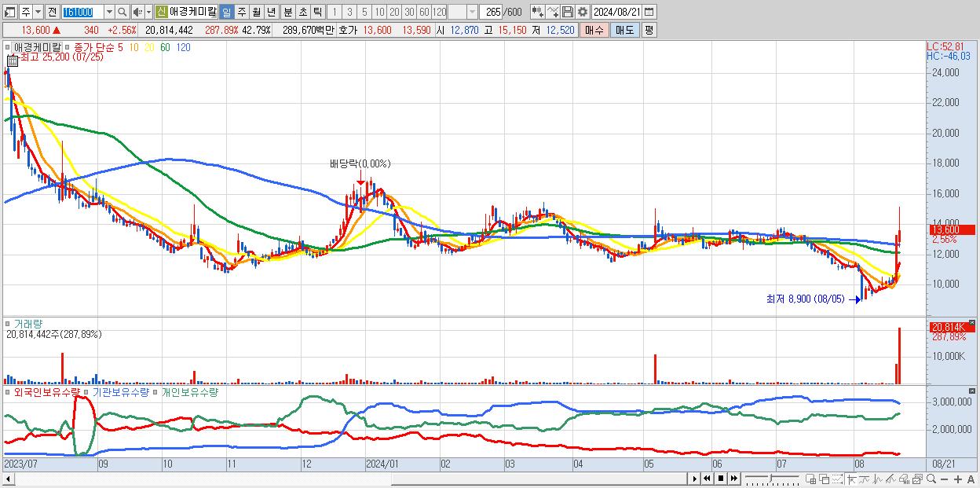Click the 외국인보유수량 legend label
This screenshot has width=980, height=488.
46,391
